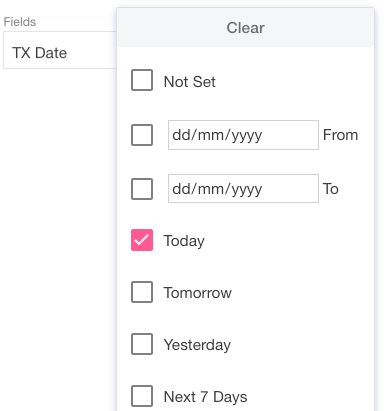This screenshot has width=388, height=411.
Task: Select the Tomorrow label text
Action: (x=198, y=293)
